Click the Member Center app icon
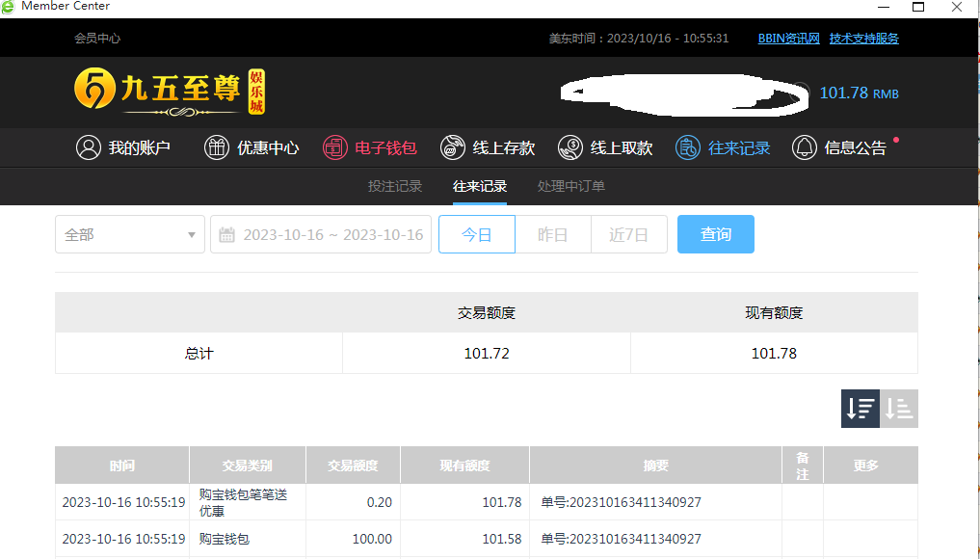 (8, 6)
